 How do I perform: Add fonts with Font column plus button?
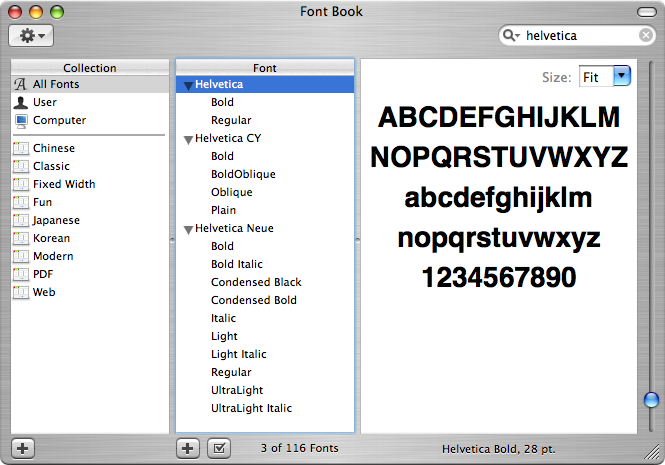(x=187, y=448)
